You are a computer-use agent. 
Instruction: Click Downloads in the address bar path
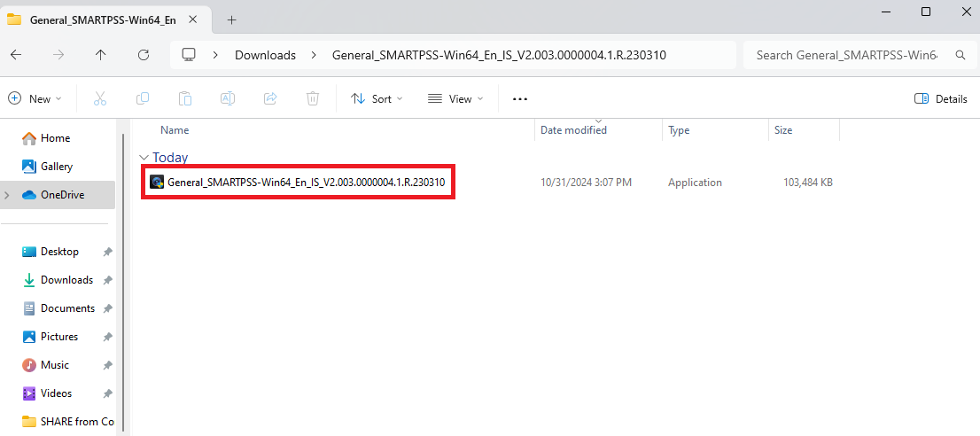265,55
